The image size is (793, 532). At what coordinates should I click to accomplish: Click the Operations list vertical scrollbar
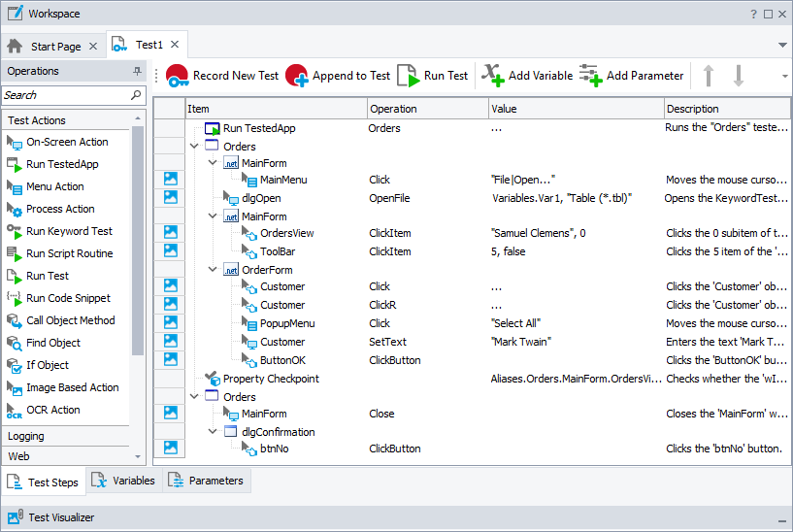click(138, 241)
